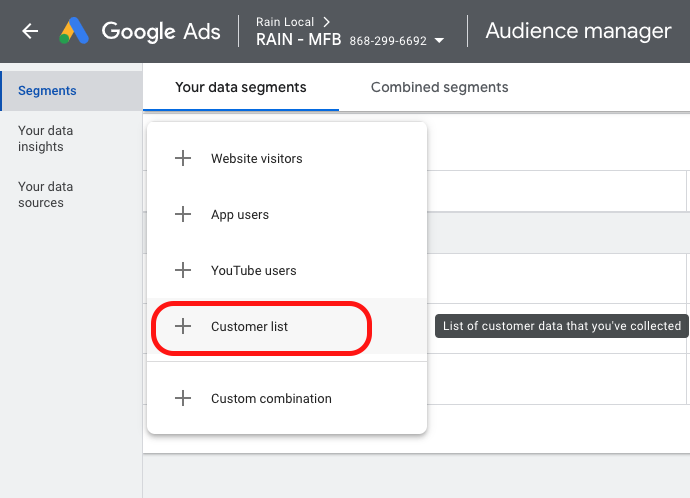Choose the Website visitors menu label
690x498 pixels.
(x=256, y=158)
